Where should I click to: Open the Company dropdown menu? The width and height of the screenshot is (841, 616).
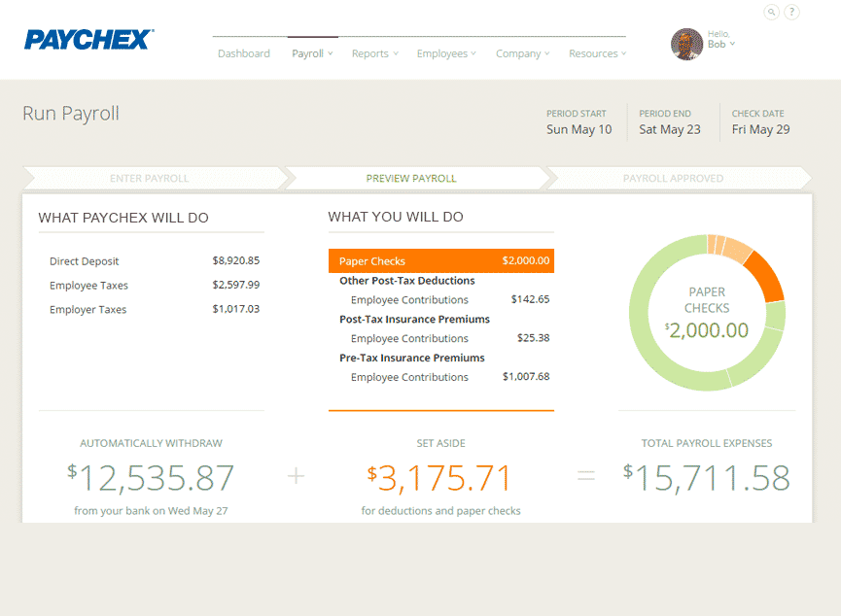click(522, 53)
